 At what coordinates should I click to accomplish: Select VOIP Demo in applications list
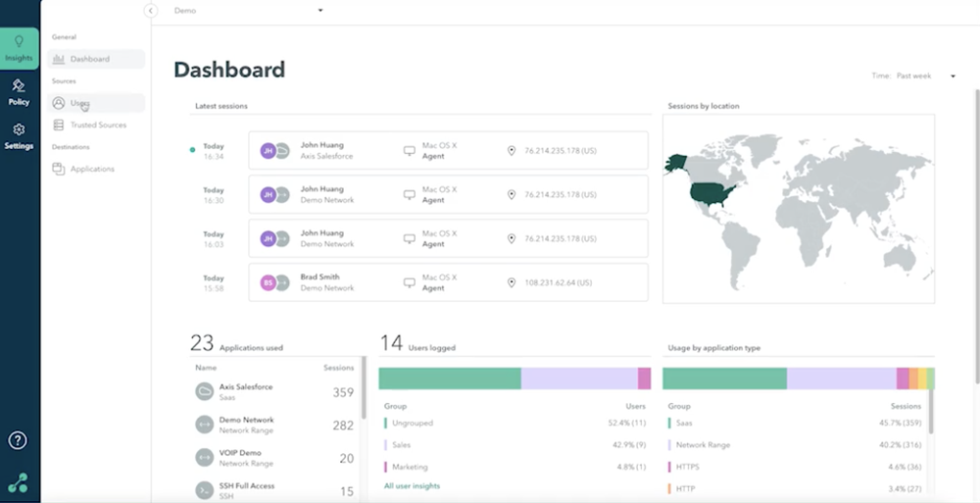[275, 458]
